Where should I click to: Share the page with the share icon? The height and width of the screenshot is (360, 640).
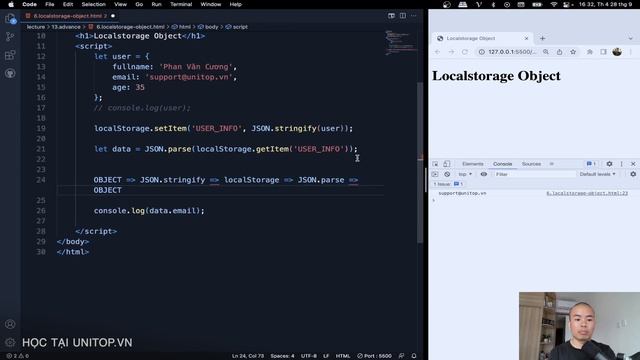pos(559,52)
